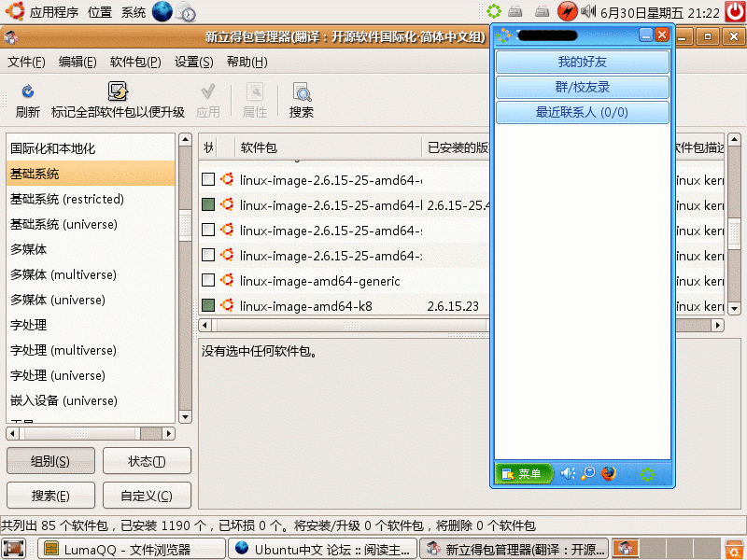Open the green 菜单 button in LumaQQ
The image size is (747, 560).
point(523,473)
